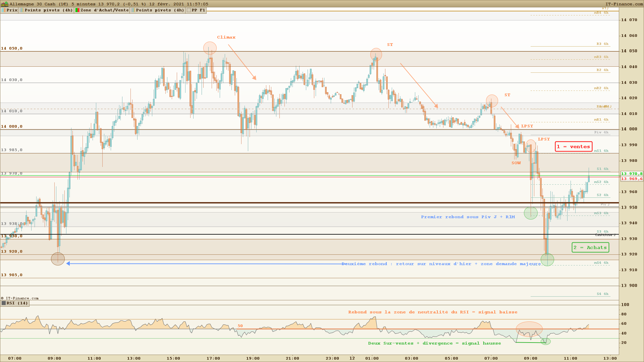Click the green circle at 13 920 low
644x362 pixels.
tap(547, 259)
